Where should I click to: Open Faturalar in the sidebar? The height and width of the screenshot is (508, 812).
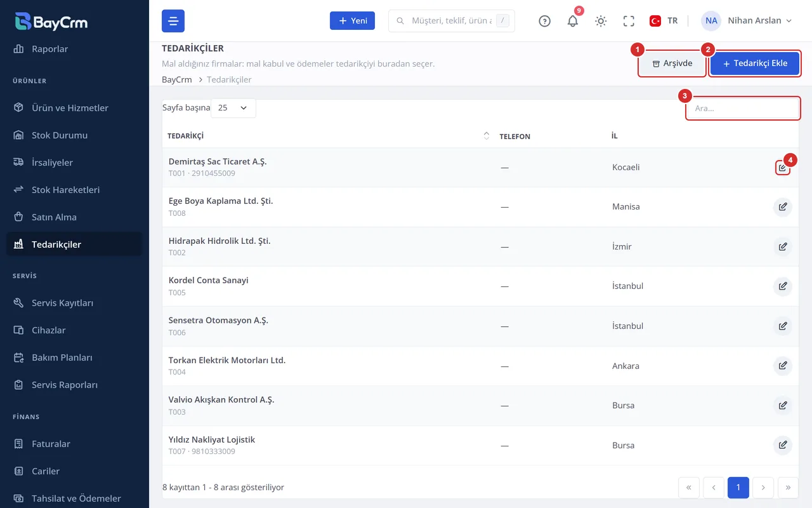coord(74,444)
